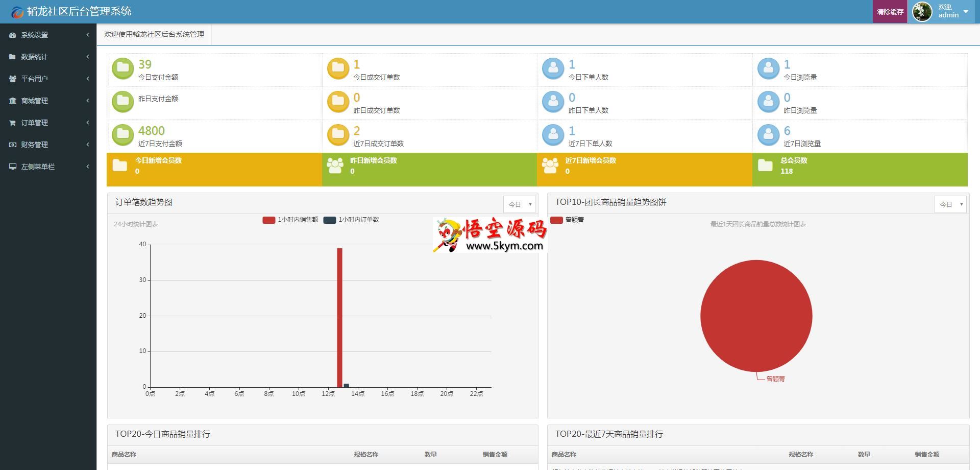Click blue user icon for 近7日浏览量
This screenshot has height=470, width=980.
(x=768, y=135)
